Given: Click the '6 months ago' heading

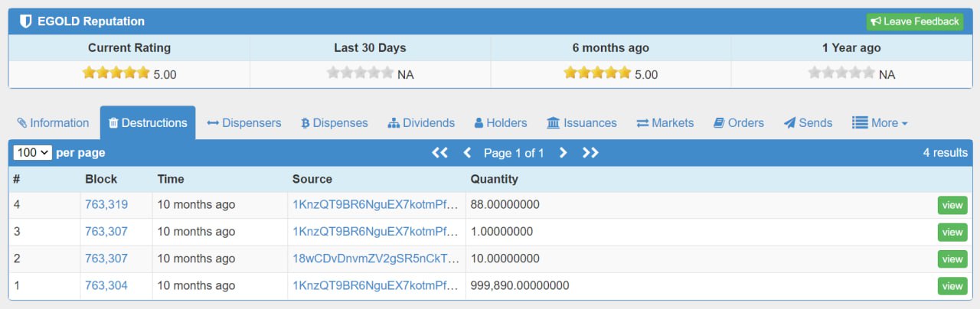Looking at the screenshot, I should pyautogui.click(x=611, y=47).
